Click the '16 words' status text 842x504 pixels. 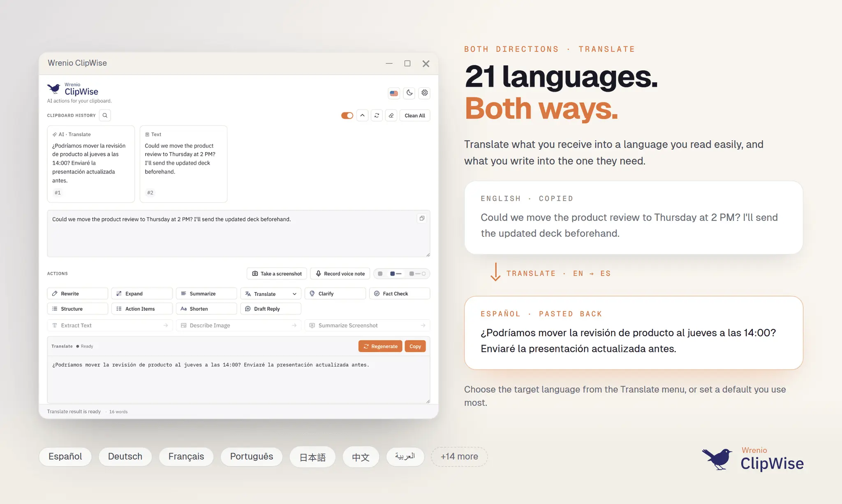118,412
